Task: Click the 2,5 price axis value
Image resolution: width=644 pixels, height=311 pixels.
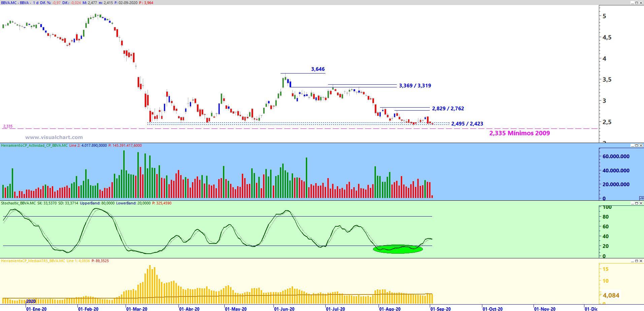Action: [x=607, y=122]
